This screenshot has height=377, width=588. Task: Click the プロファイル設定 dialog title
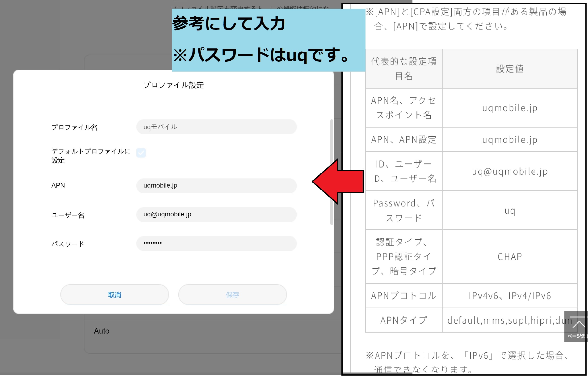tap(174, 85)
